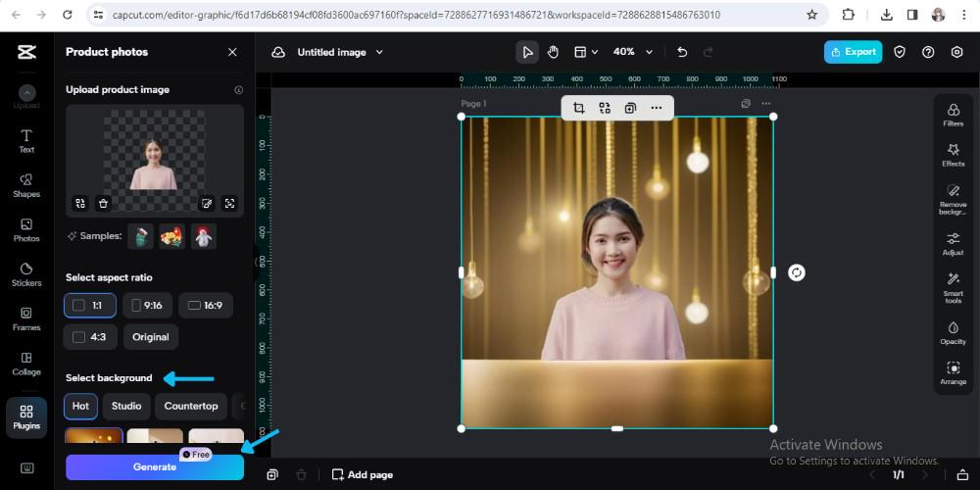
Task: Edit the uploaded product image cutout
Action: pos(206,203)
